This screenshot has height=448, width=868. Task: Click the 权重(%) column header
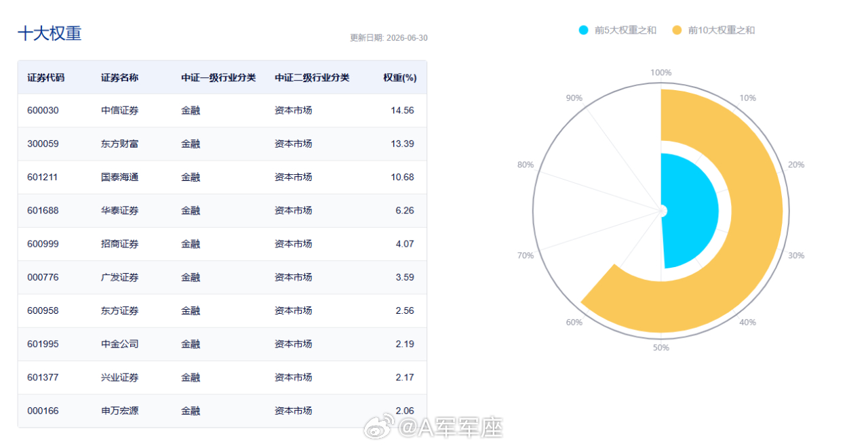click(400, 77)
